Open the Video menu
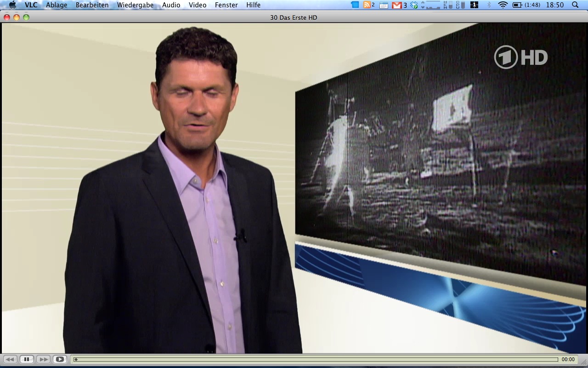 (x=198, y=5)
